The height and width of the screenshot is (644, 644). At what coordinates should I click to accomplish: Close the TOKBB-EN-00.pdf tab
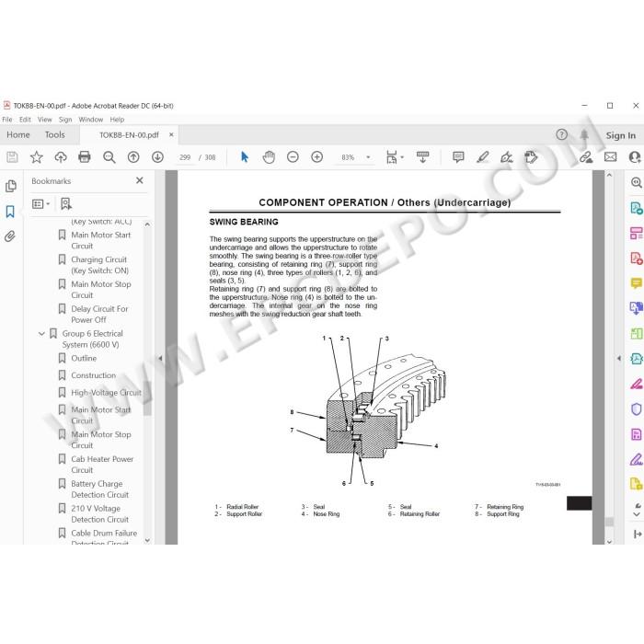pos(171,134)
